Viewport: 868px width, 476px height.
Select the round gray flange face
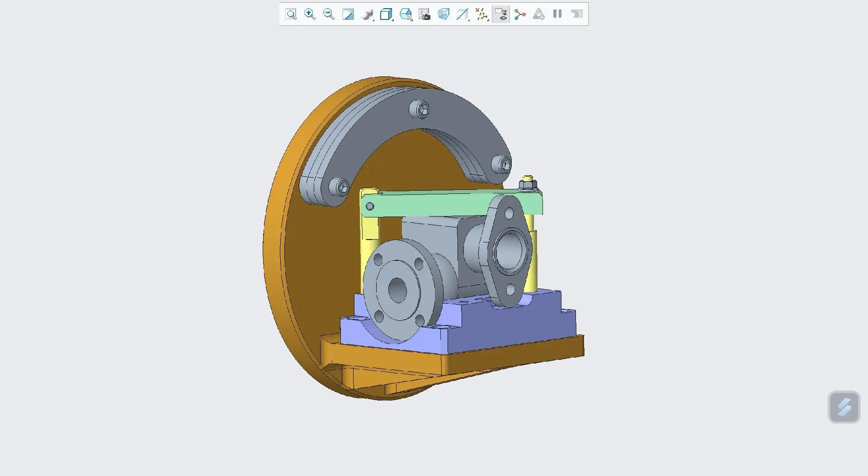point(398,290)
